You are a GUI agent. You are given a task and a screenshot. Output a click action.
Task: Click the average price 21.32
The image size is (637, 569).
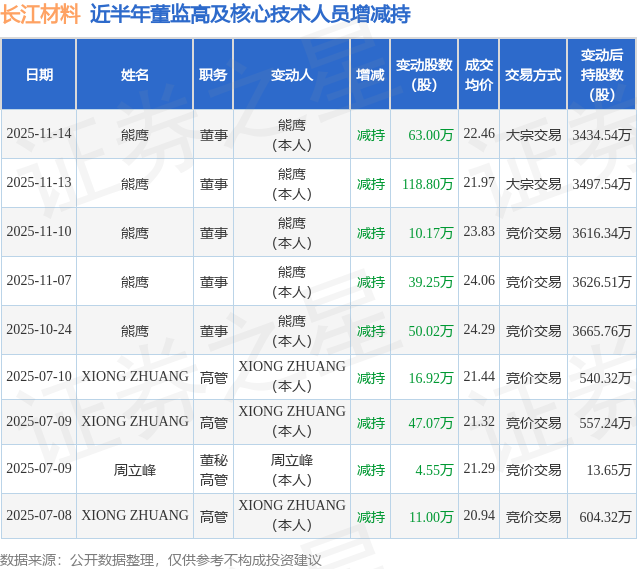coord(479,422)
